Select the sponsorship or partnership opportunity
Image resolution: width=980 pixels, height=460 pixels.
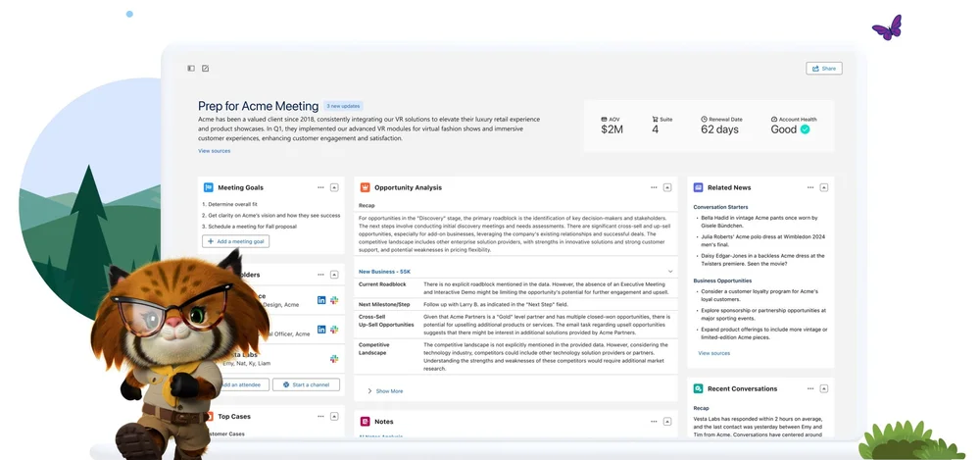[763, 314]
